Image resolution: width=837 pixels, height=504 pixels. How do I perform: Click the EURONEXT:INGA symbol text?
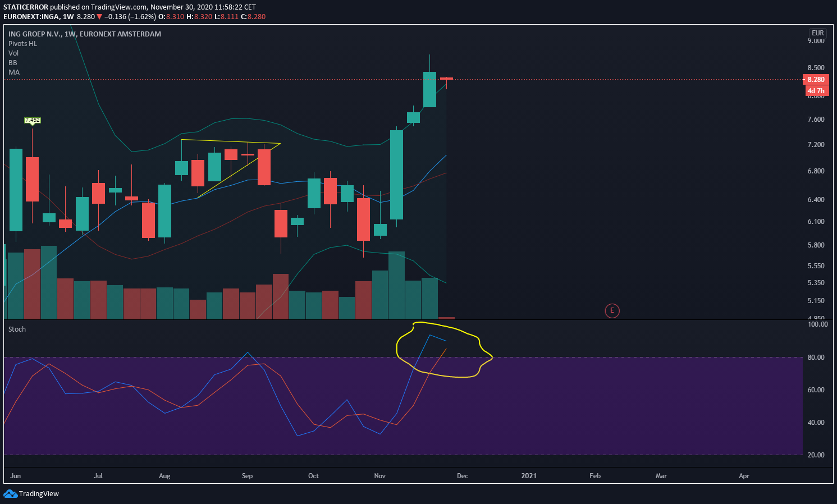(31, 17)
